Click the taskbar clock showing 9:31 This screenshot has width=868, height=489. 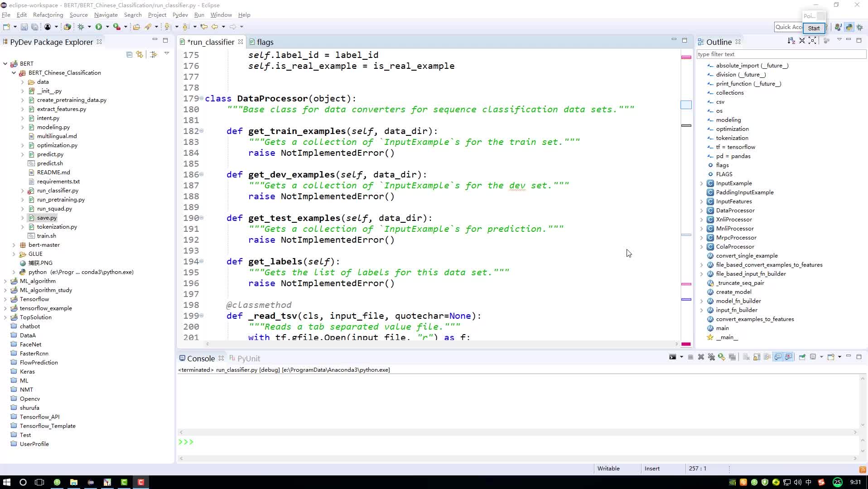pyautogui.click(x=855, y=482)
